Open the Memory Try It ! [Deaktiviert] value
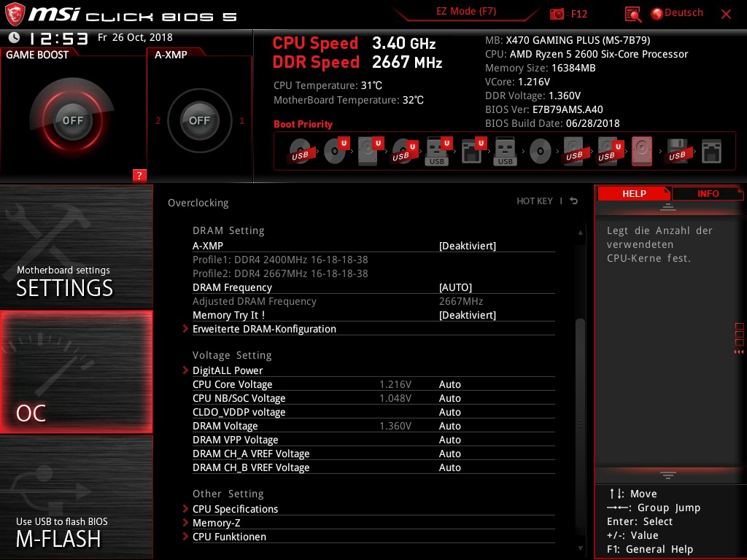Screen dimensions: 747x560 (468, 315)
